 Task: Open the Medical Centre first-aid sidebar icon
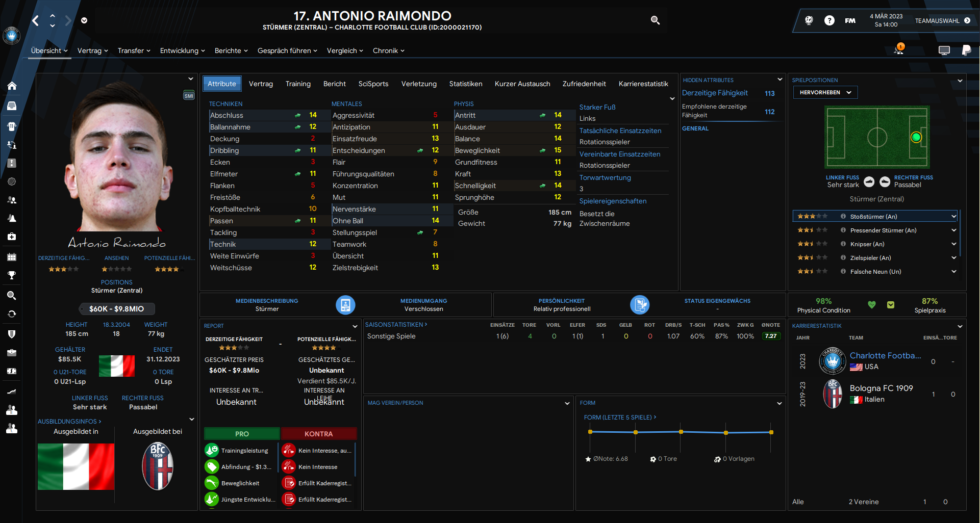point(12,237)
